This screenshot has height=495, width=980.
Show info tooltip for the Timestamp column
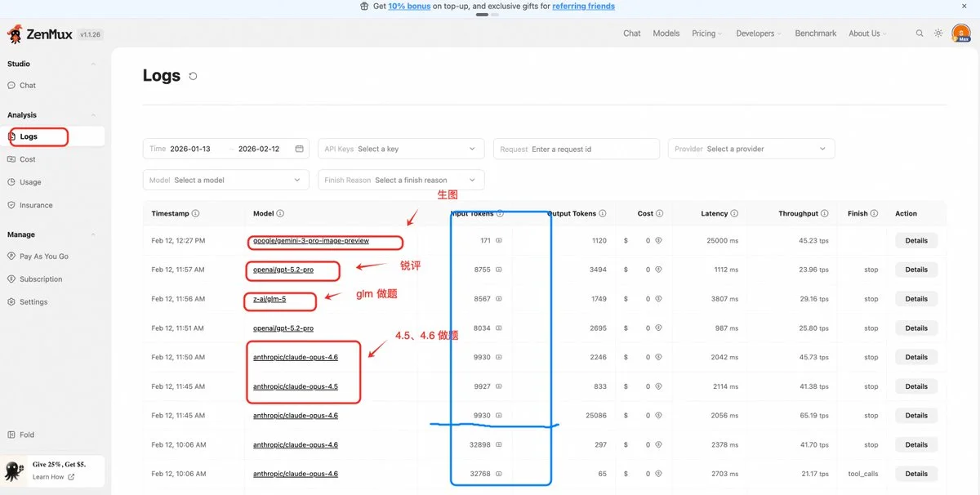(x=195, y=214)
